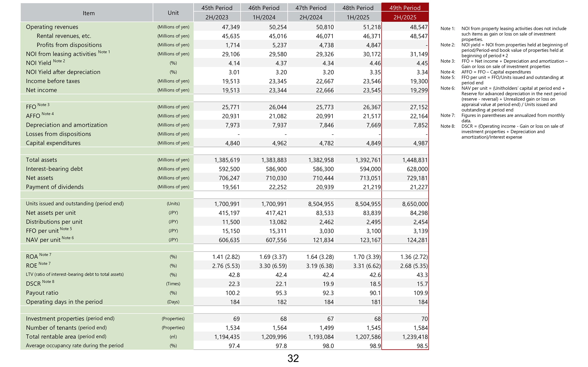This screenshot has width=588, height=367.
Task: Click the NOI Yield after depreciation label
Action: coord(63,72)
